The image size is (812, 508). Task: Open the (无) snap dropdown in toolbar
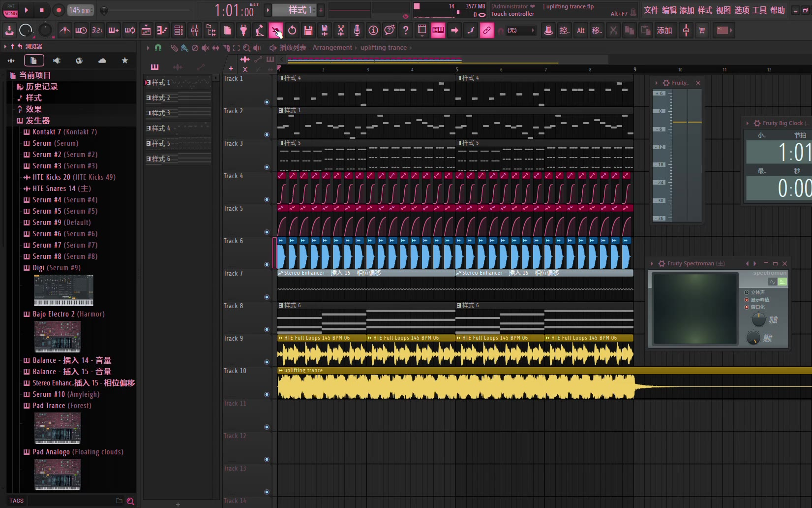pyautogui.click(x=521, y=31)
